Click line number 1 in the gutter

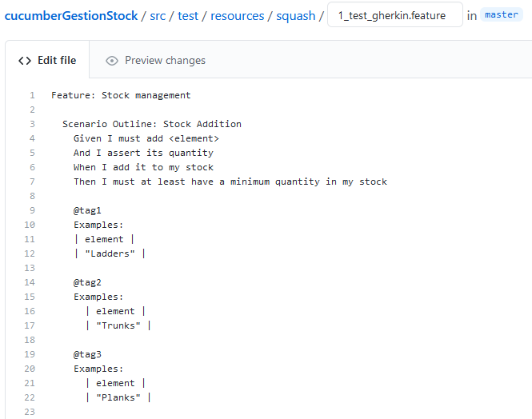tap(31, 95)
